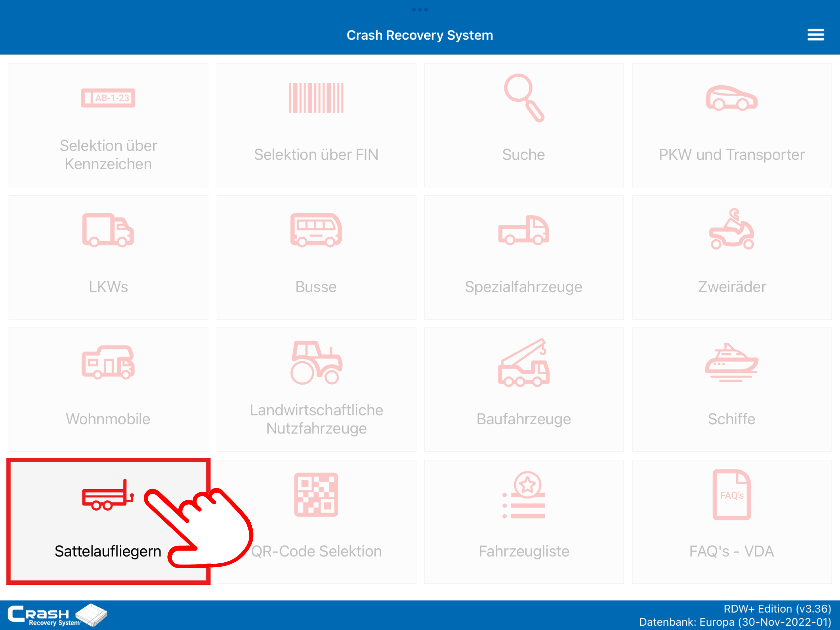Select the 'Suche' text label
The height and width of the screenshot is (630, 840).
[x=523, y=155]
